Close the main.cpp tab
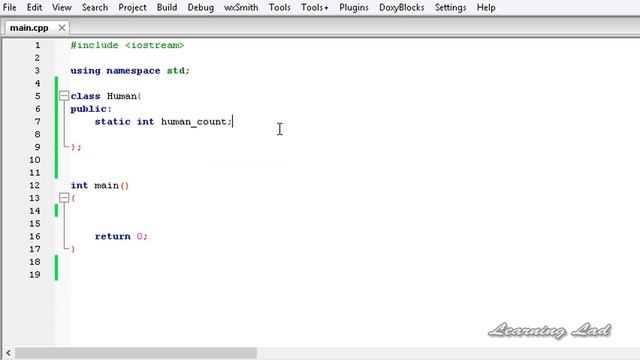640x360 pixels. (62, 28)
